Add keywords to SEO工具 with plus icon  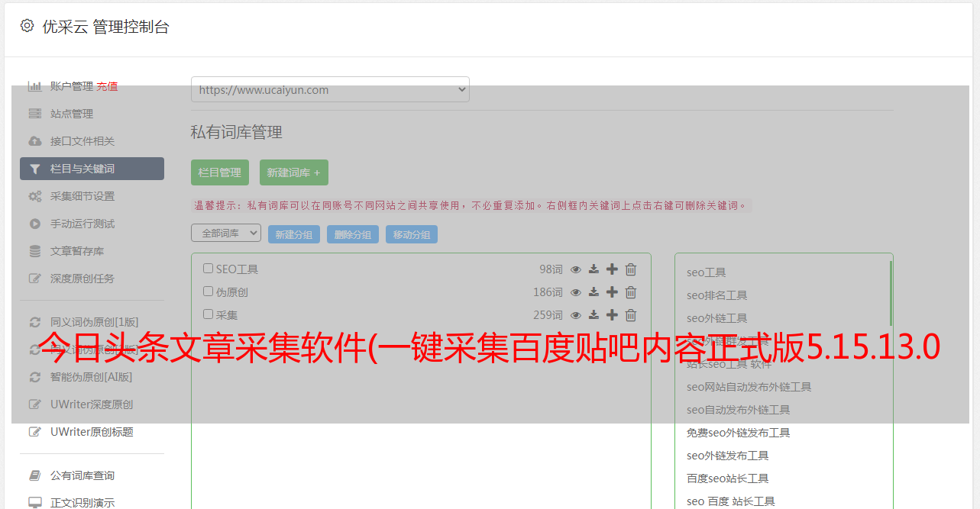pos(612,269)
